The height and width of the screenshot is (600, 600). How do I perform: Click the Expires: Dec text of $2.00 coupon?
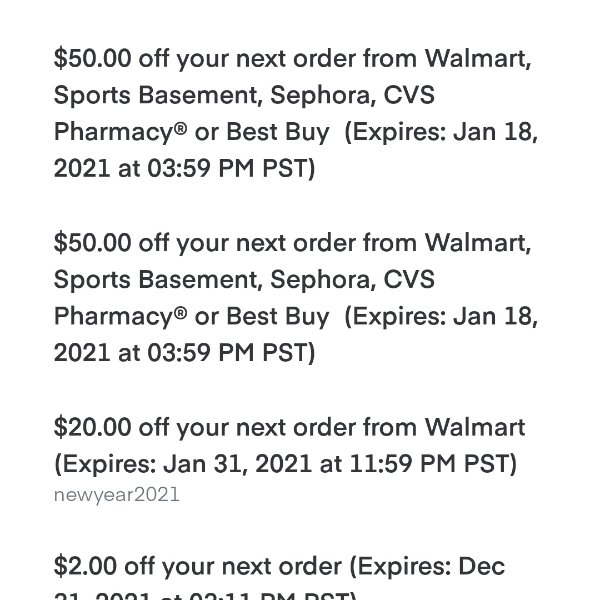click(x=427, y=567)
